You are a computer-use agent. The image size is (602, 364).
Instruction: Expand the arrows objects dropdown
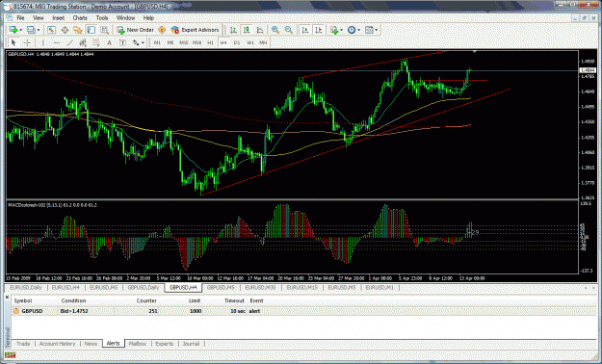143,42
